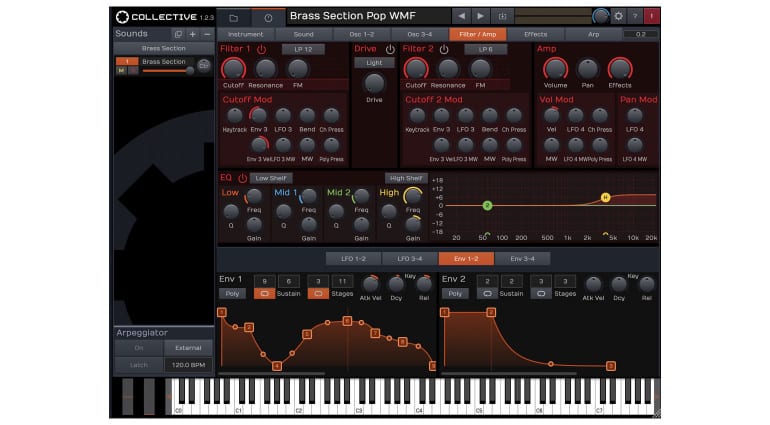Show the LFO 1-2 panel
Screen dimensions: 770x425
pyautogui.click(x=354, y=258)
